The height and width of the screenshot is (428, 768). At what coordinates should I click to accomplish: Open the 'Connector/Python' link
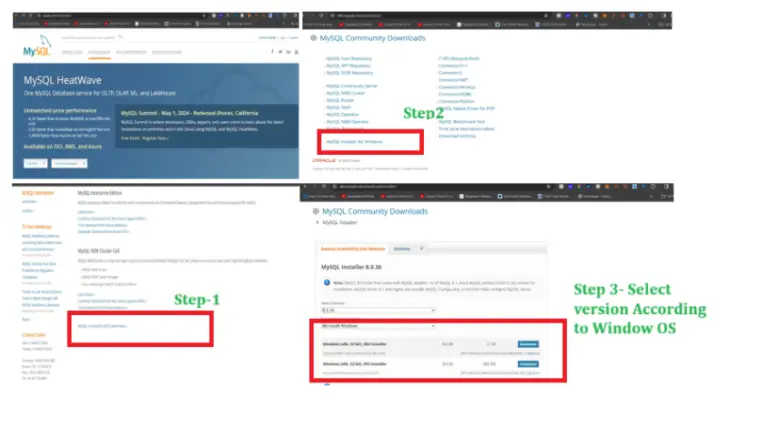(x=456, y=101)
